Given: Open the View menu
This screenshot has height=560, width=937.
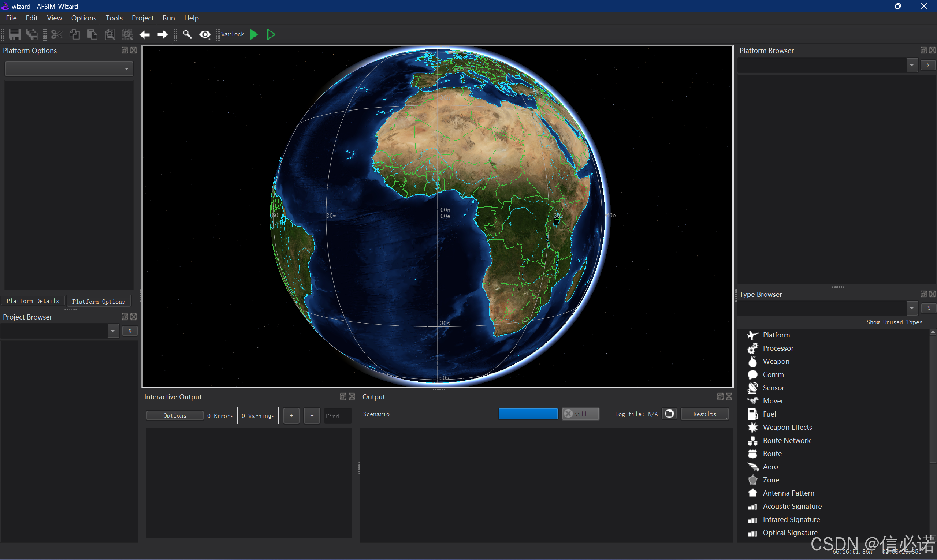Looking at the screenshot, I should pos(54,18).
